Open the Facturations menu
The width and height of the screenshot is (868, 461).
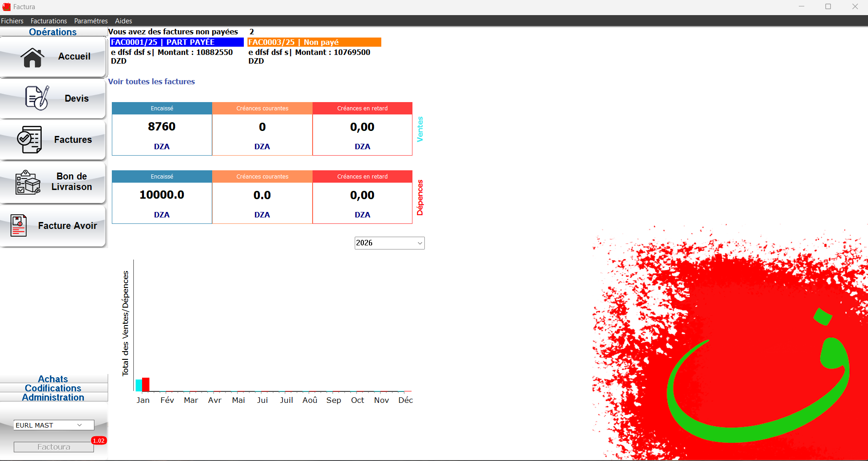click(49, 21)
